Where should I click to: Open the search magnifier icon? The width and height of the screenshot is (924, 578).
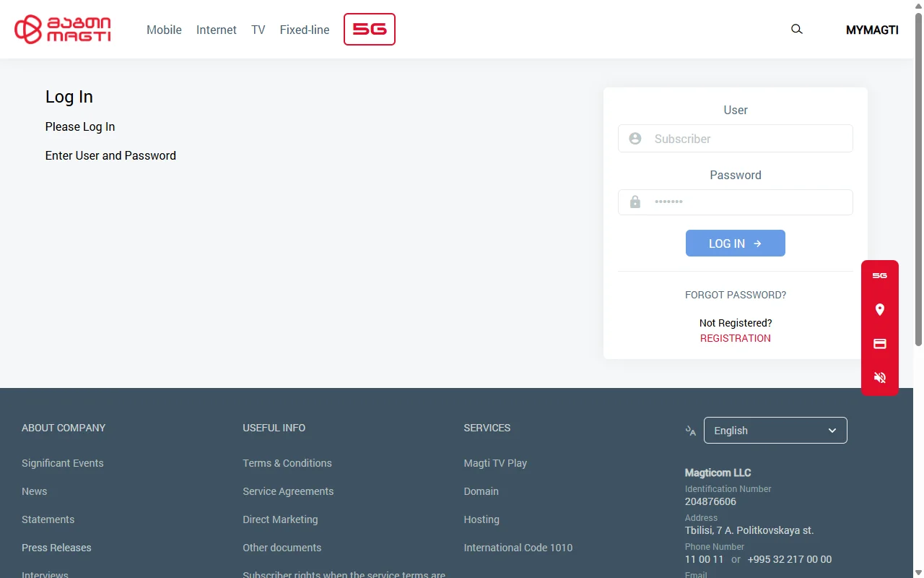point(797,30)
